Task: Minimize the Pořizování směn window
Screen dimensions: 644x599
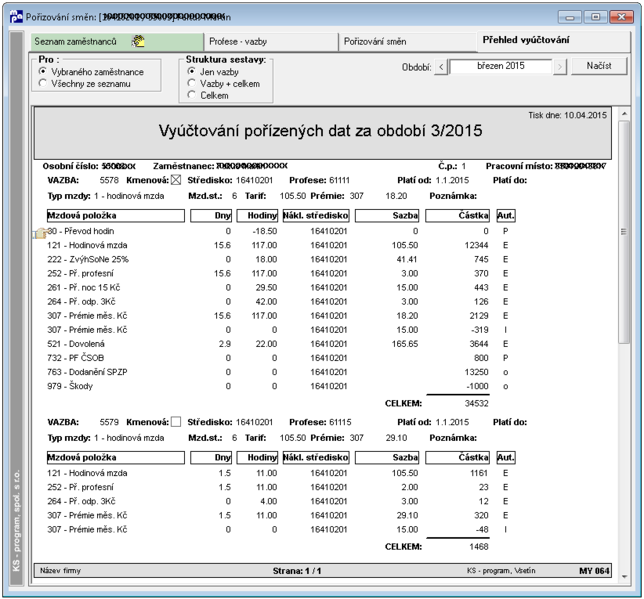Action: point(570,17)
